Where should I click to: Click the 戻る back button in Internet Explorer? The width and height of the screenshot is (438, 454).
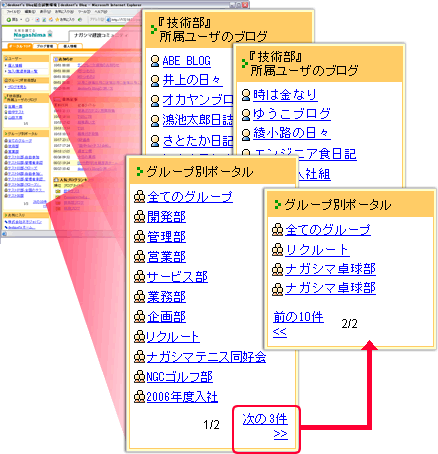(x=12, y=20)
